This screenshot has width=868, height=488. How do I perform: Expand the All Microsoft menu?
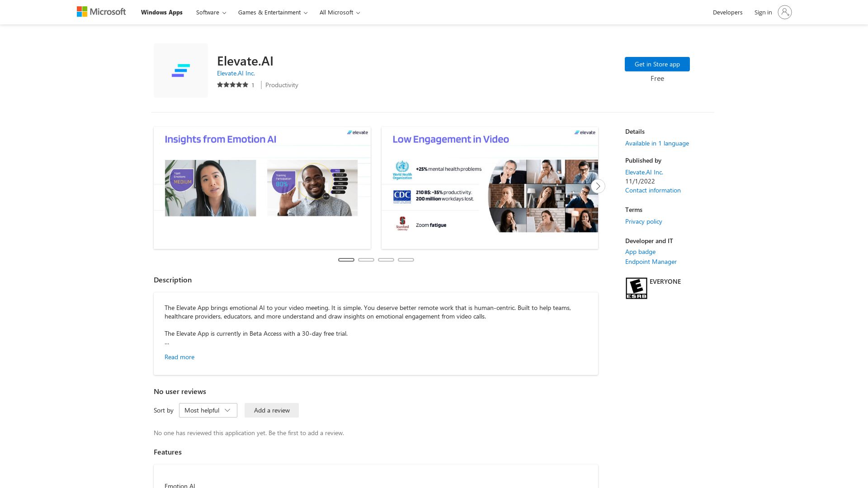pos(339,12)
